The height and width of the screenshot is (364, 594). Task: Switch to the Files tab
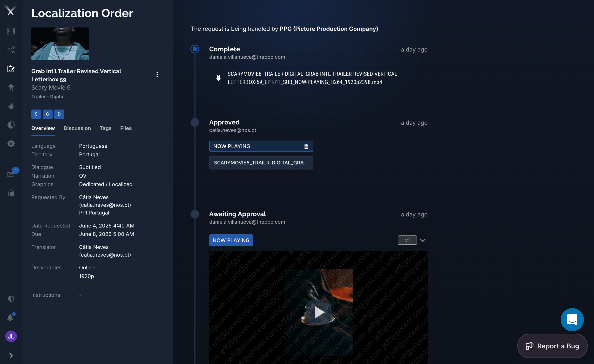coord(126,128)
